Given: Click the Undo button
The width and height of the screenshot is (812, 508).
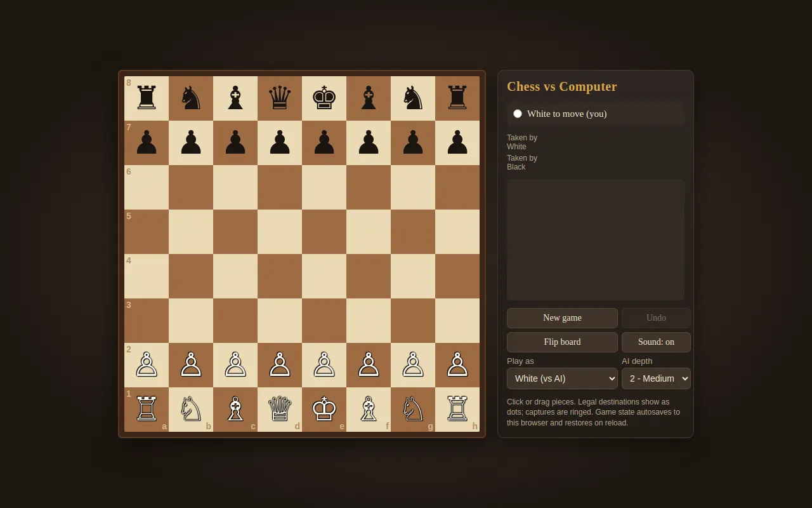Looking at the screenshot, I should 656,318.
